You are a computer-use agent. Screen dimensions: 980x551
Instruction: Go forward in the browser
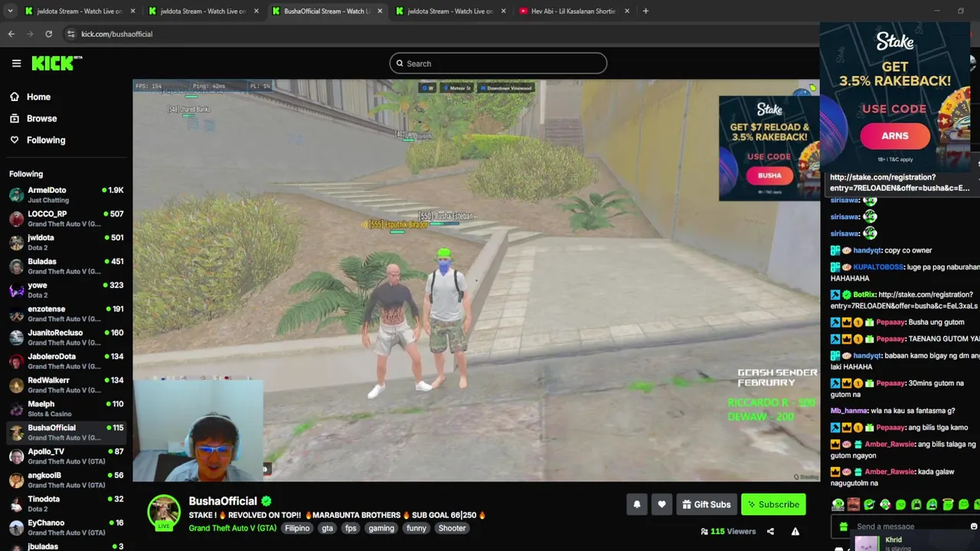pos(30,34)
